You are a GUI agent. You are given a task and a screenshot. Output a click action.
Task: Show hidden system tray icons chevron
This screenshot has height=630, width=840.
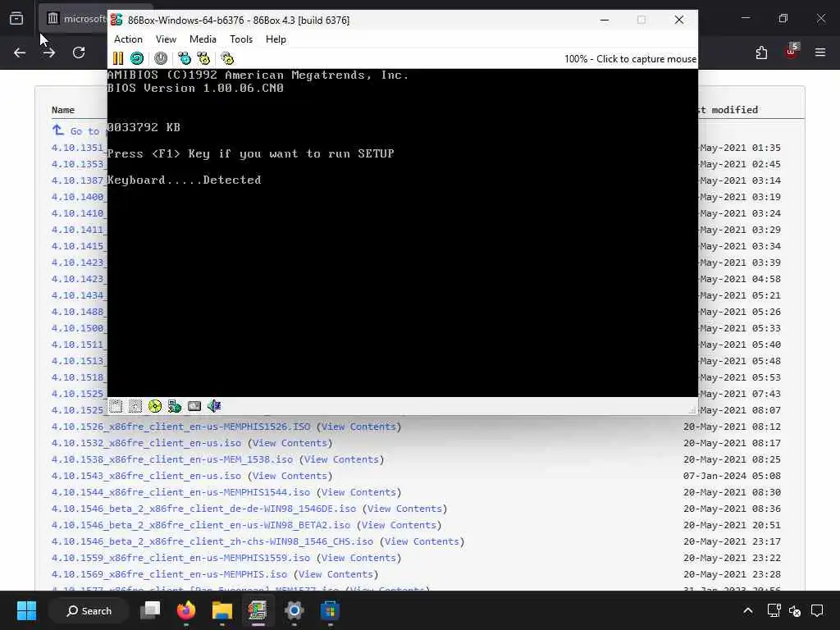click(748, 610)
